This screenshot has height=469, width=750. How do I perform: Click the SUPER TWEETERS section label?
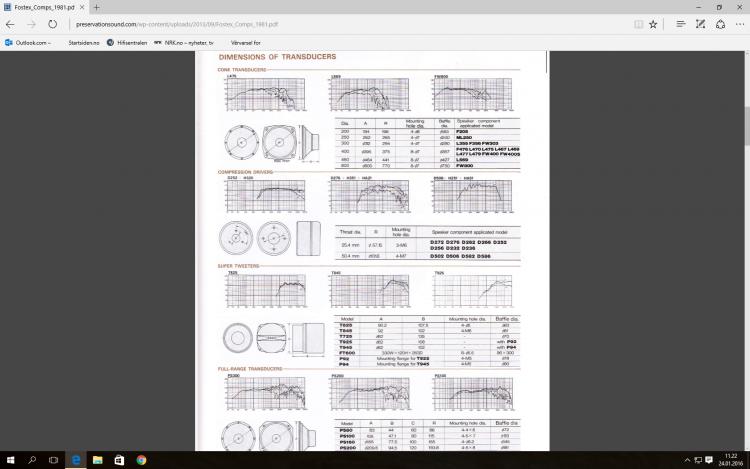pyautogui.click(x=238, y=266)
